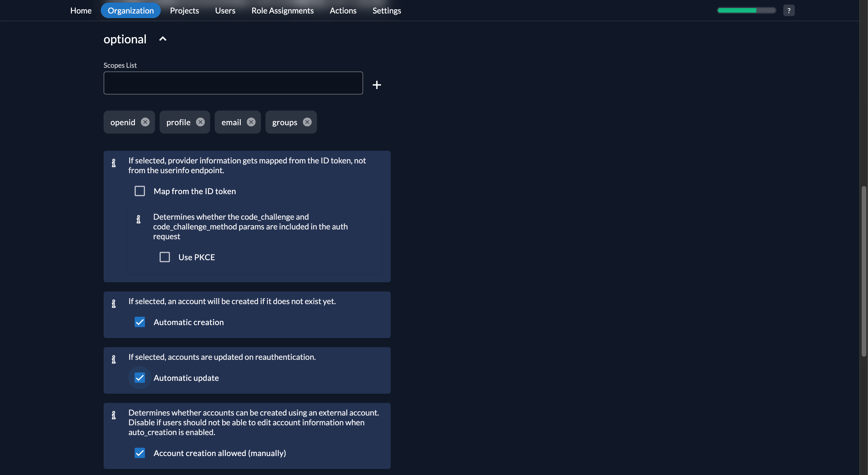Click the Scopes List label

[120, 65]
